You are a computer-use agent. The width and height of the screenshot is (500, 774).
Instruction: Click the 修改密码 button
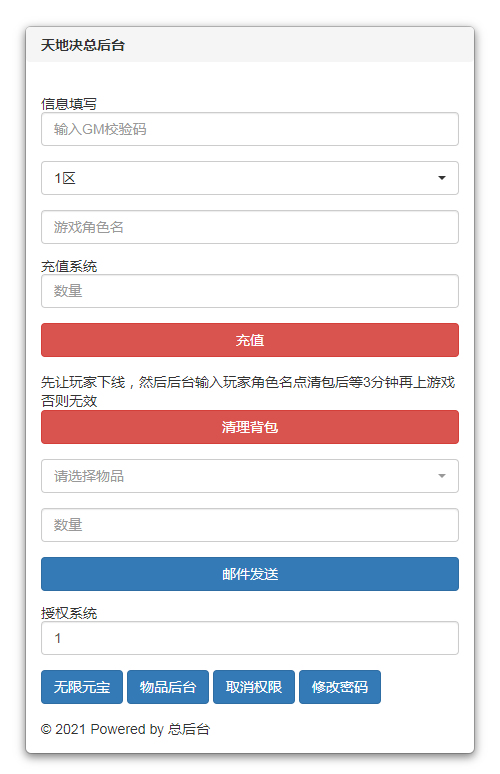tap(340, 687)
